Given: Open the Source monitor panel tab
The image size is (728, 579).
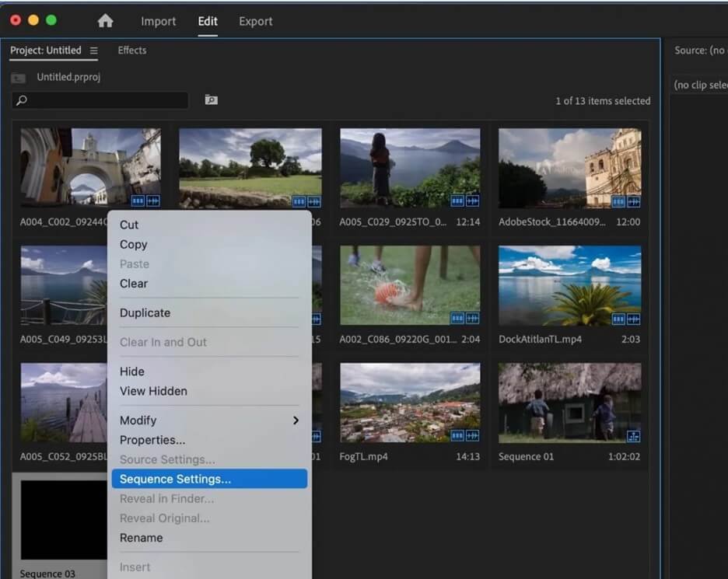Looking at the screenshot, I should tap(700, 50).
